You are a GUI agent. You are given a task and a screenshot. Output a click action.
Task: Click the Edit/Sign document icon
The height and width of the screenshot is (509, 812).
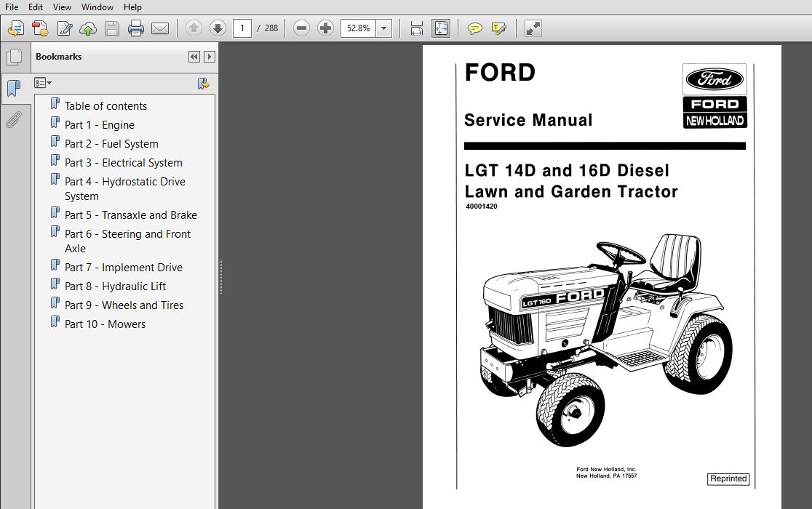pyautogui.click(x=64, y=28)
